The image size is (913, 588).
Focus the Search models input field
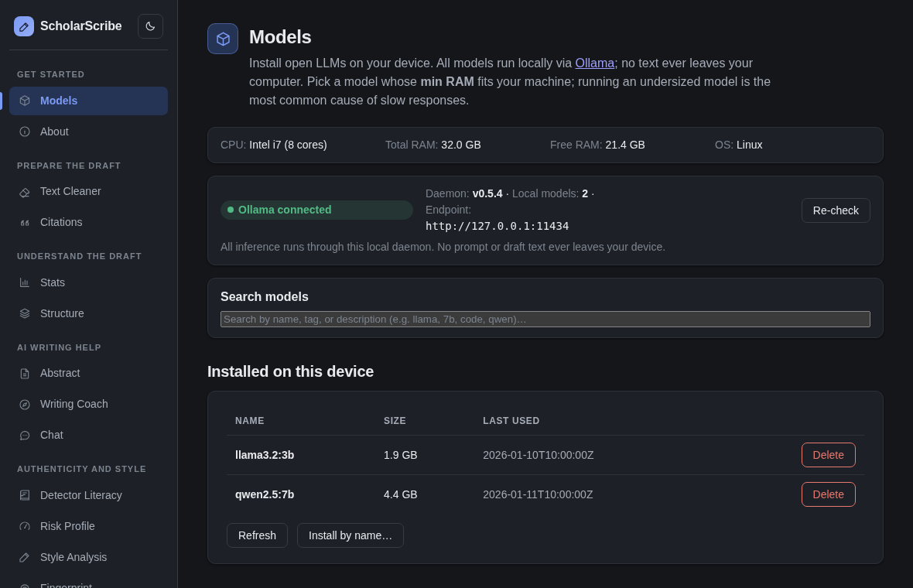tap(545, 319)
